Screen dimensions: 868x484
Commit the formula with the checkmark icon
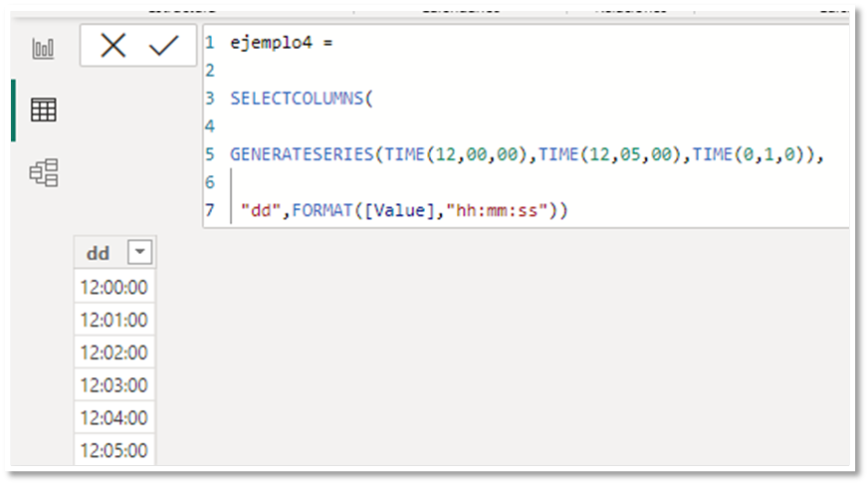(163, 46)
